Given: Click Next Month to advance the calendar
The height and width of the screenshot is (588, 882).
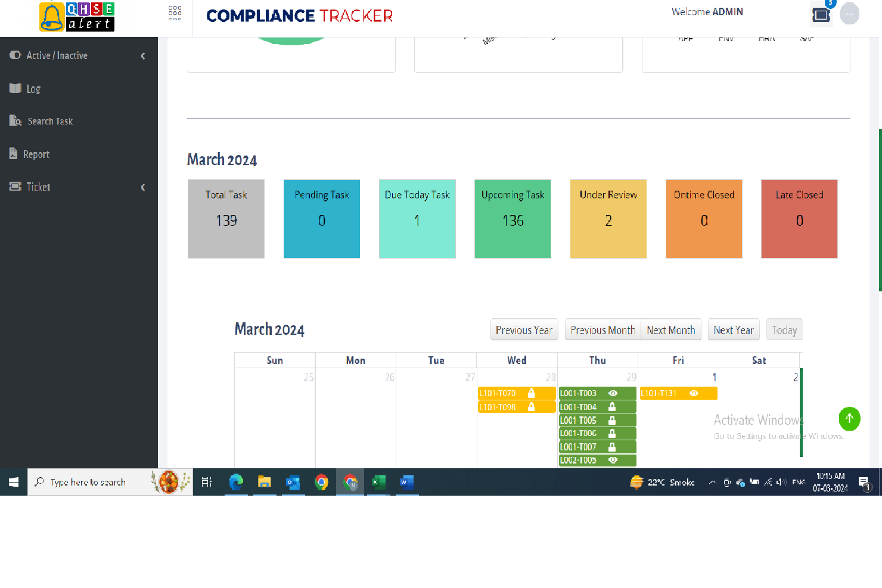Looking at the screenshot, I should 671,329.
